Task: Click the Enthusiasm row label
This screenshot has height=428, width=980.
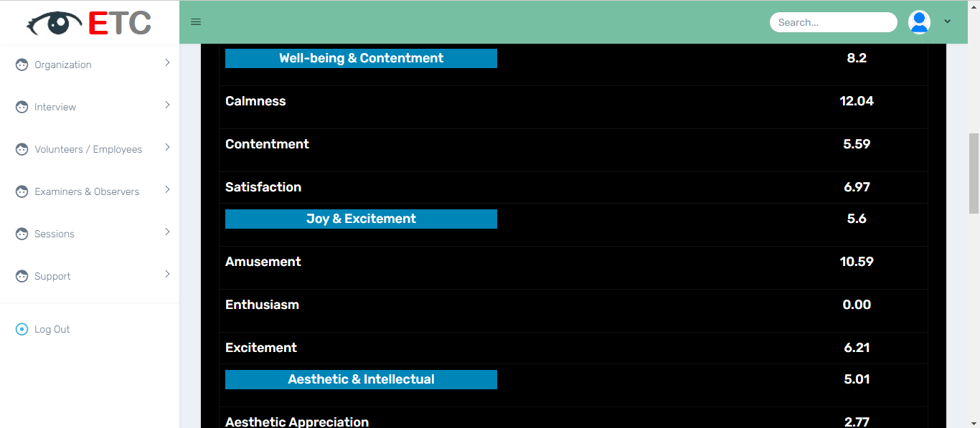Action: pyautogui.click(x=262, y=305)
